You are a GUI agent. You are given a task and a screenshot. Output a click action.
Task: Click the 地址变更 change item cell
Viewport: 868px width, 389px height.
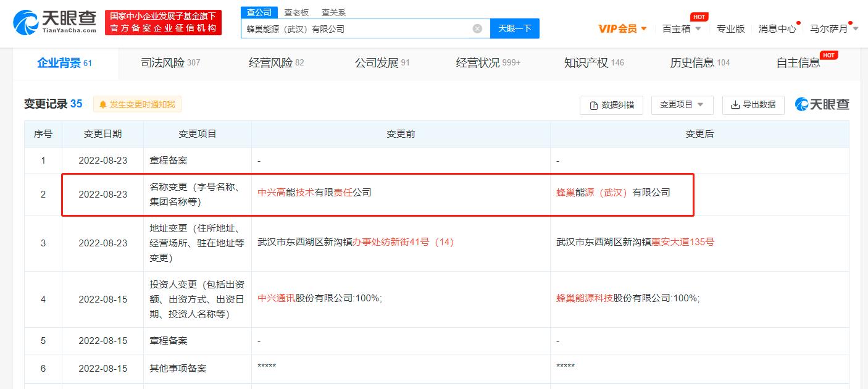(198, 243)
